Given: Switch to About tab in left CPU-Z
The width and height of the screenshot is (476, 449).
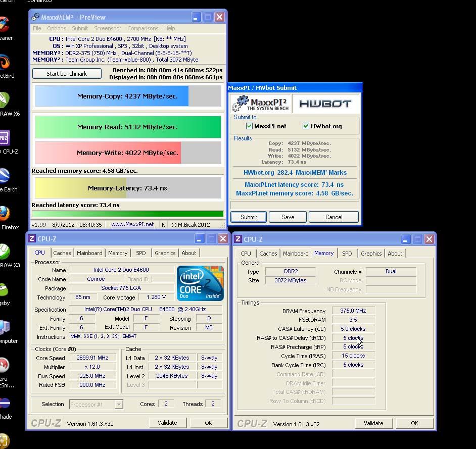Looking at the screenshot, I should coord(189,253).
